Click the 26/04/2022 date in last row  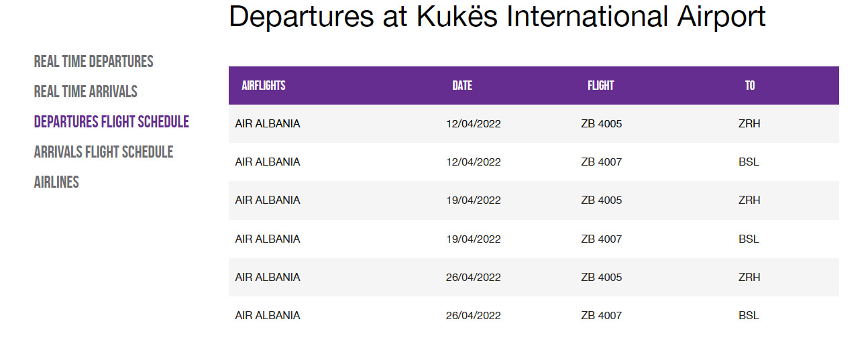pyautogui.click(x=474, y=316)
